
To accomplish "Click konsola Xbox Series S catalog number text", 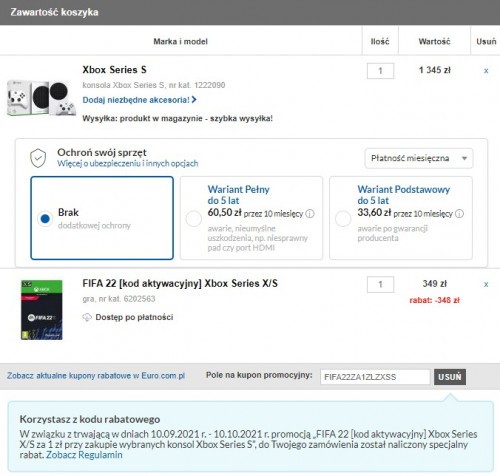I will tap(154, 85).
